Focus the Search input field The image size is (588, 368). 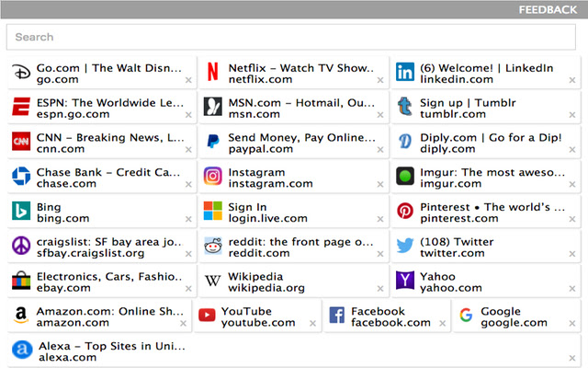point(291,37)
